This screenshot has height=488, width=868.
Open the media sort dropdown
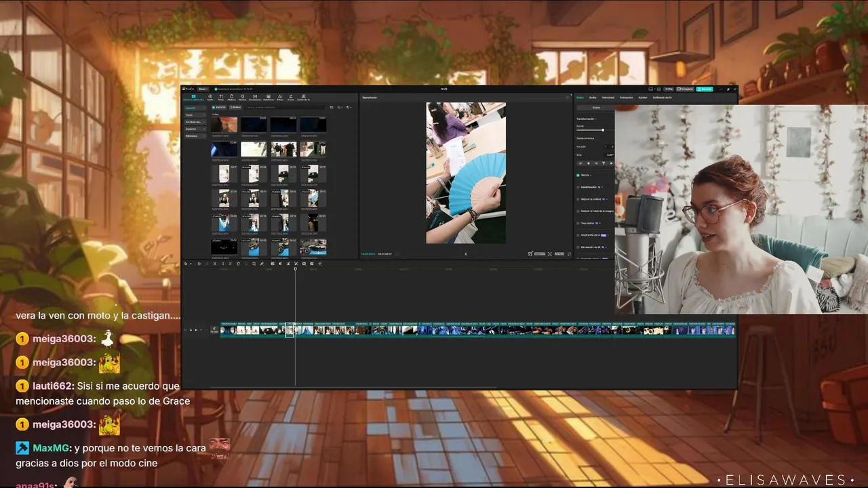[340, 107]
